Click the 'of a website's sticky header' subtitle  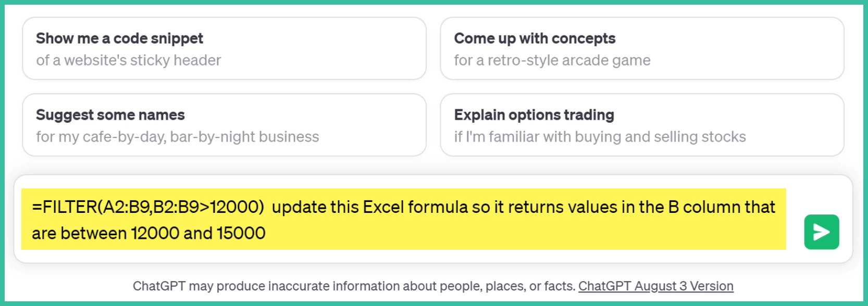[129, 60]
